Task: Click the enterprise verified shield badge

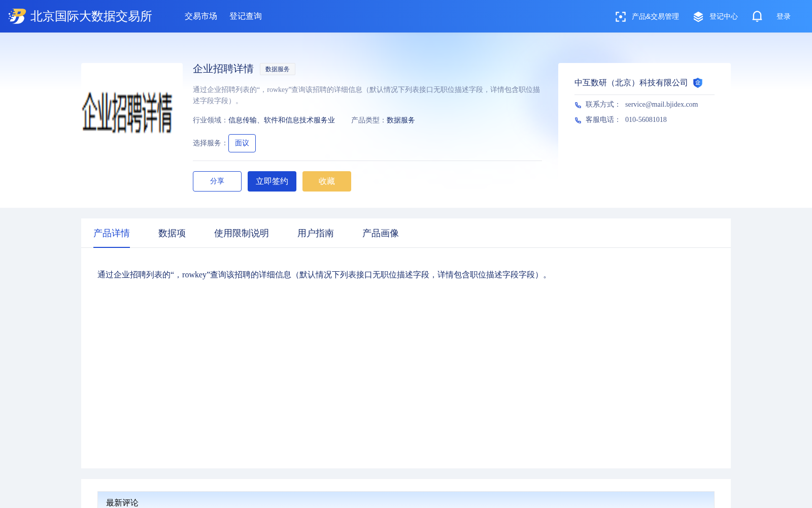Action: 698,83
